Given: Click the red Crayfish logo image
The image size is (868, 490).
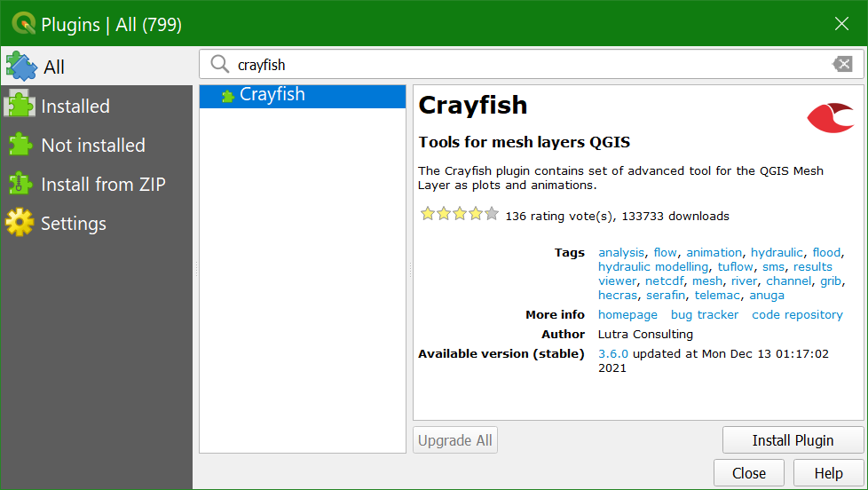Looking at the screenshot, I should point(831,117).
